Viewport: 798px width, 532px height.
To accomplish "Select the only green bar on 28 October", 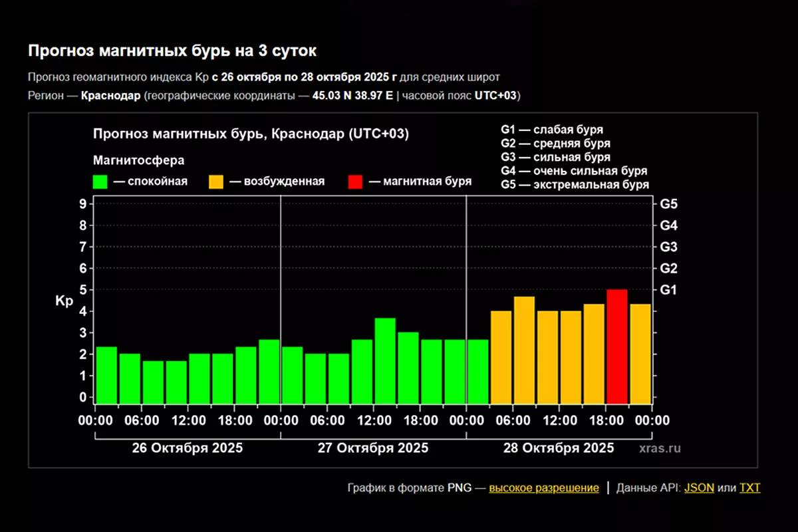I will (478, 371).
